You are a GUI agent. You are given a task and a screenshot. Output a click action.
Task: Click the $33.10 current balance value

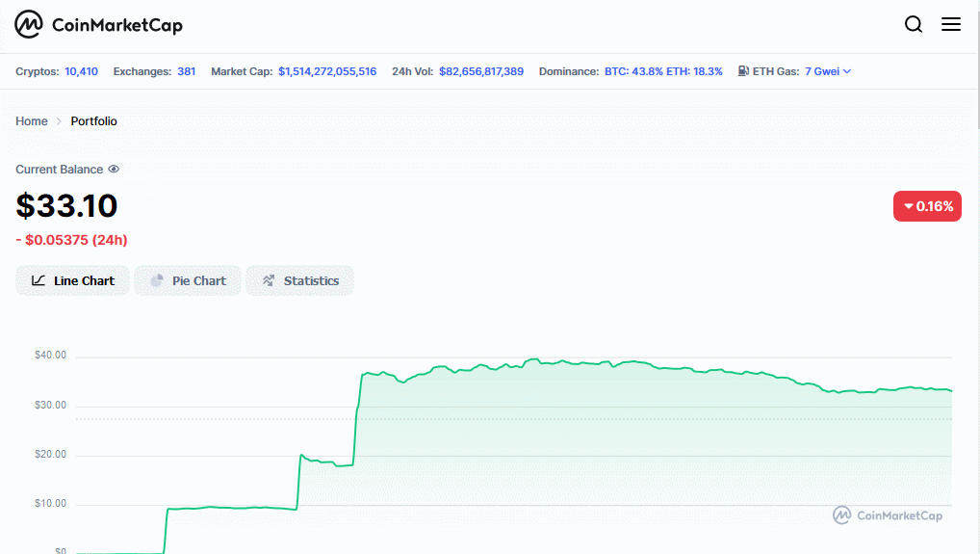[66, 206]
